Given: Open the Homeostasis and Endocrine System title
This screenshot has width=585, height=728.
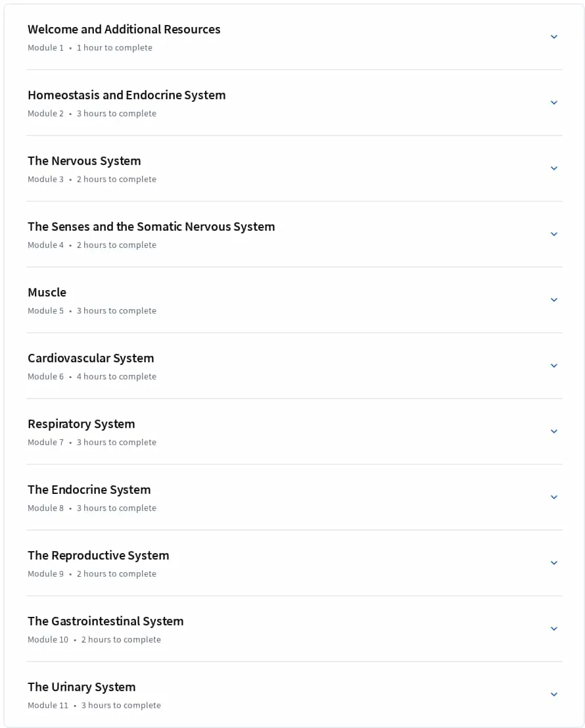Looking at the screenshot, I should [x=127, y=95].
